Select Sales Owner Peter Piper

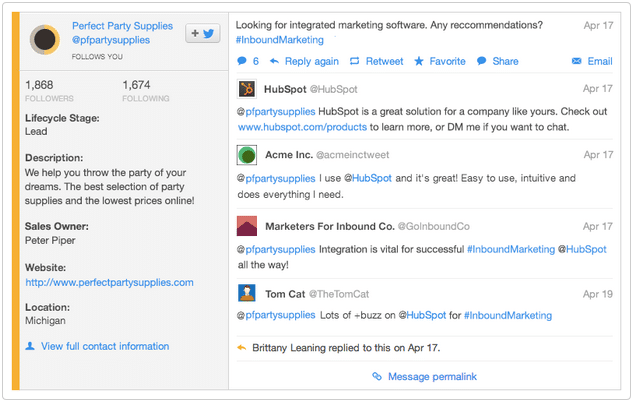50,241
